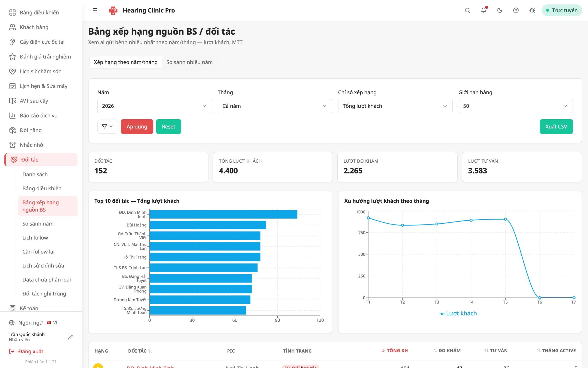Open the Năm dropdown showing 2026
The image size is (588, 368).
click(155, 106)
